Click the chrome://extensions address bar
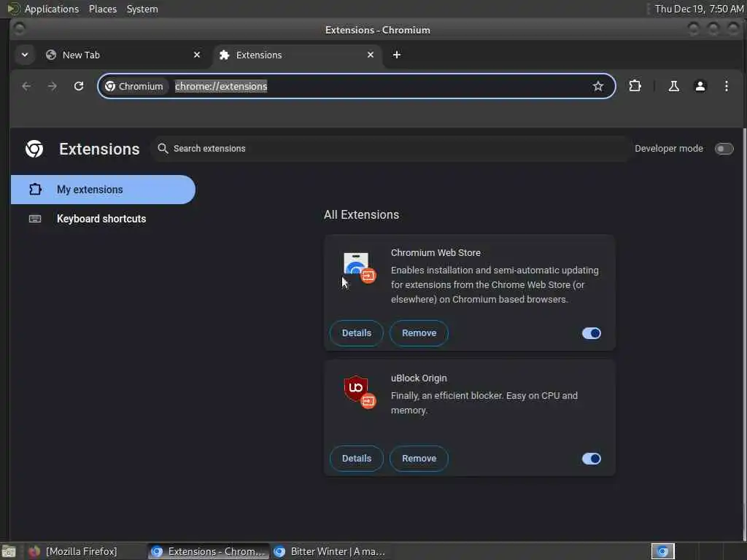747x560 pixels. click(x=356, y=86)
